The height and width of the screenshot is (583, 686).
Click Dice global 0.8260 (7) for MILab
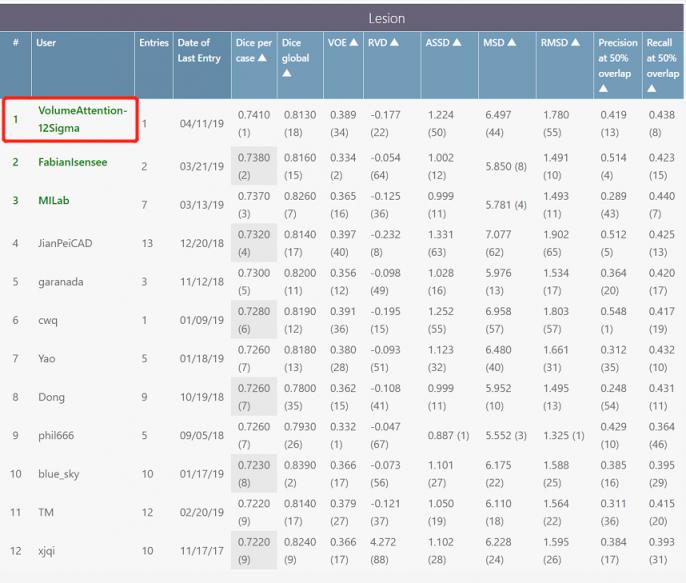(x=300, y=205)
